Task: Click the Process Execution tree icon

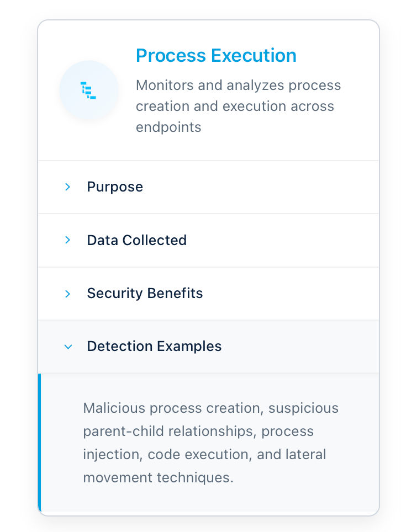Action: click(88, 90)
